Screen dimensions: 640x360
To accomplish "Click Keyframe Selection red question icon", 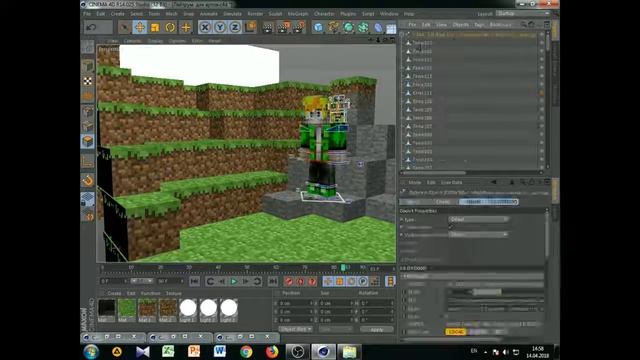I will [x=312, y=281].
